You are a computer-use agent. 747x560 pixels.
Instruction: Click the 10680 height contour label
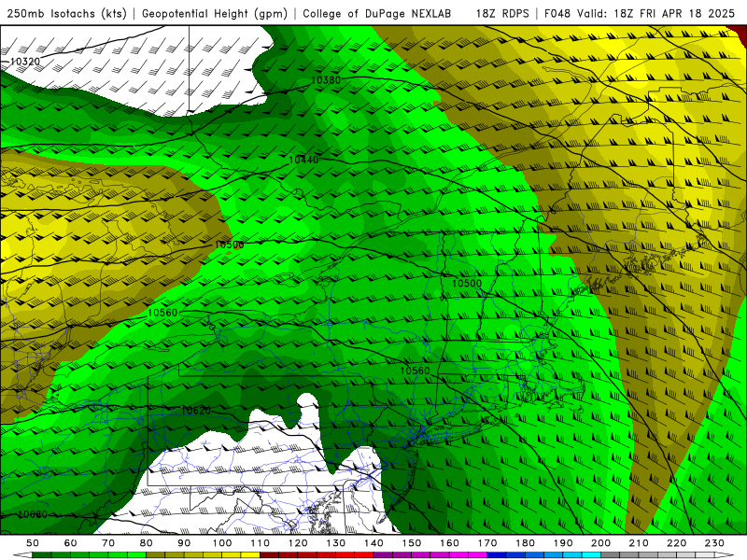[x=33, y=515]
